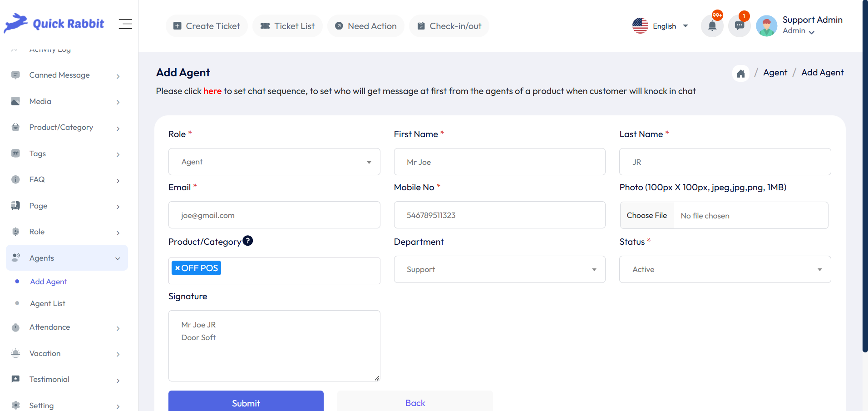Image resolution: width=868 pixels, height=411 pixels.
Task: Open the chat messages icon
Action: point(739,26)
